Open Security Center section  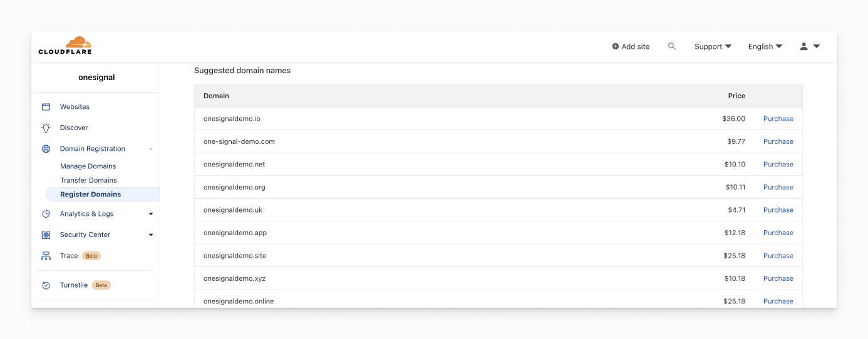coord(85,235)
